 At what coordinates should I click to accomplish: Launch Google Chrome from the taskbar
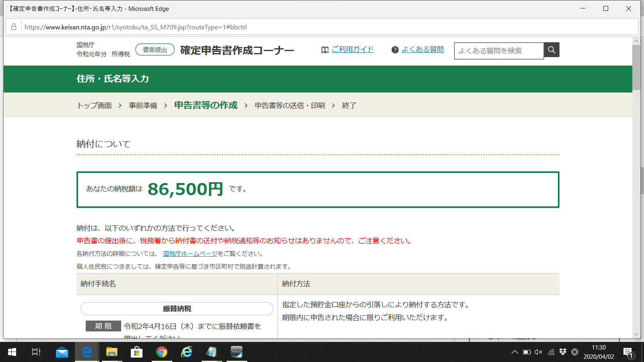(x=162, y=352)
